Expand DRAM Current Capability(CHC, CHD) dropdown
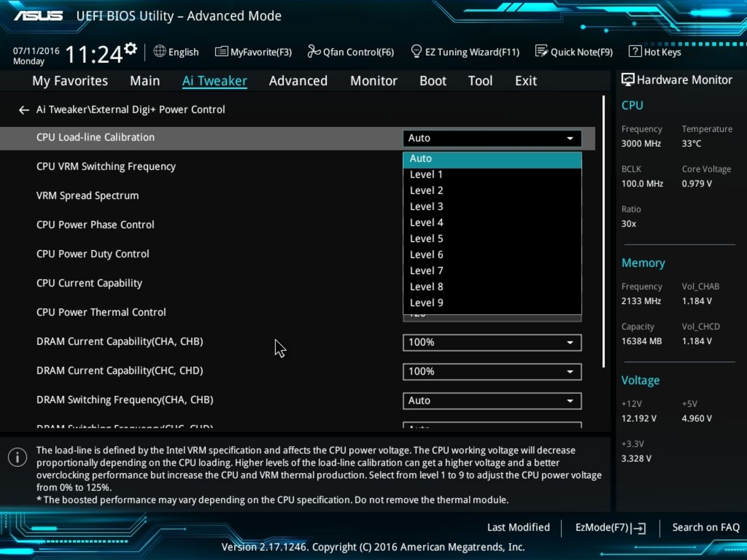747x560 pixels. click(x=492, y=372)
